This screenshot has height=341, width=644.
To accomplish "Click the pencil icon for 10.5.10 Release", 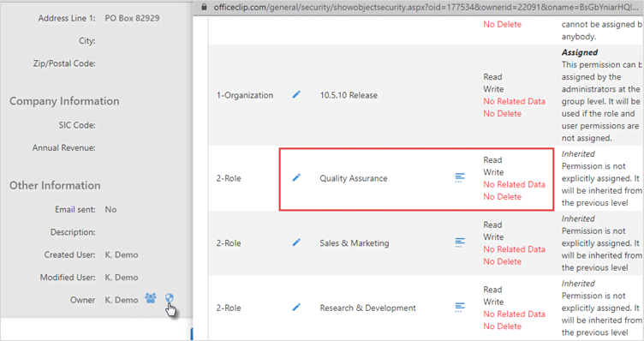I will coord(296,94).
